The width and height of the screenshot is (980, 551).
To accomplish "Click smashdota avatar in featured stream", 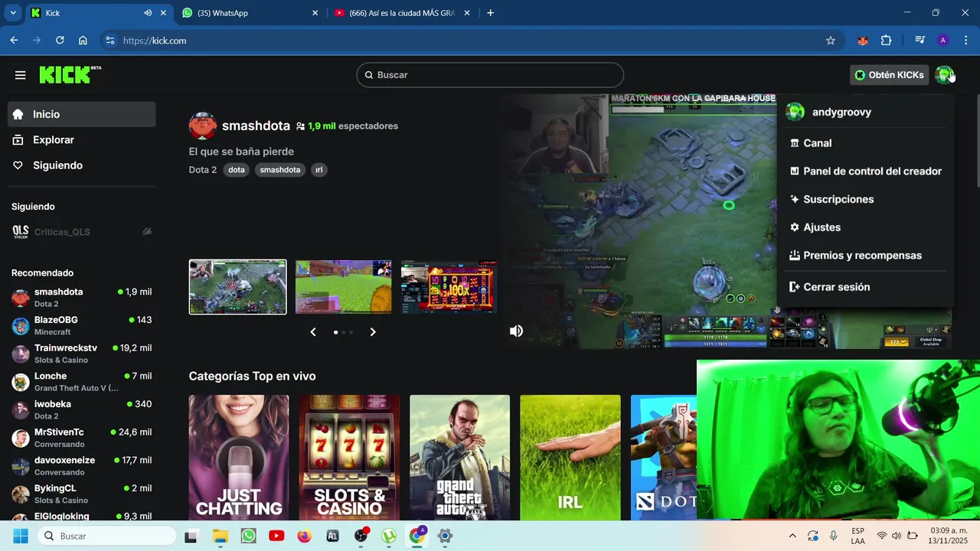I will (203, 126).
